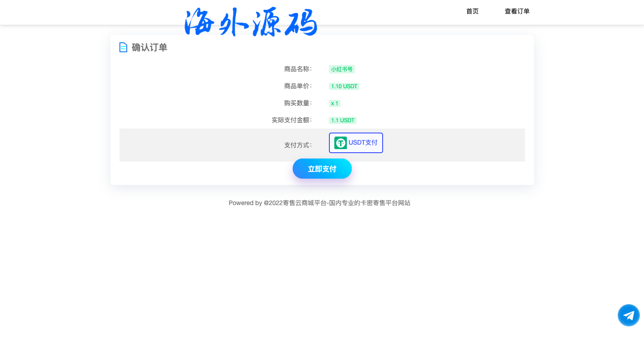The width and height of the screenshot is (644, 343).
Task: Click the document icon beside 确认订单
Action: pyautogui.click(x=123, y=47)
